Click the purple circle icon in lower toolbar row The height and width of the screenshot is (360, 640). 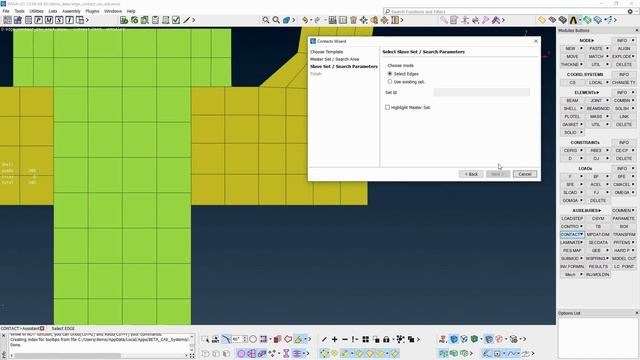[x=241, y=353]
